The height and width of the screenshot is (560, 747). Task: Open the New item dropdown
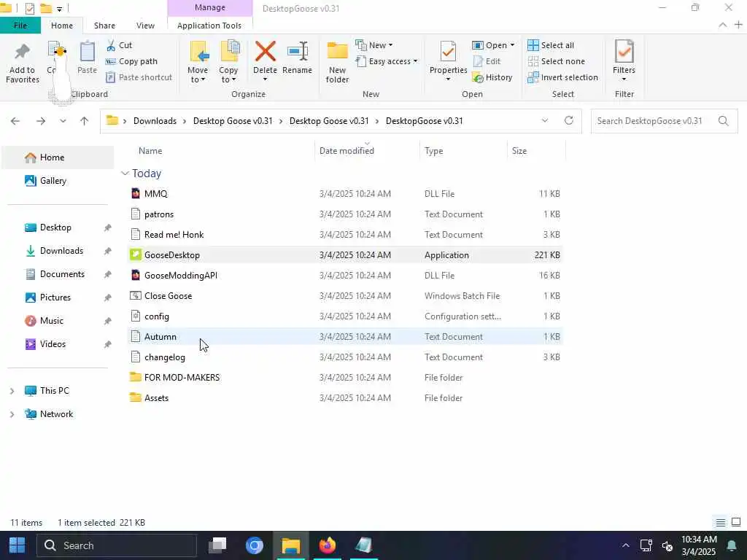coord(374,45)
